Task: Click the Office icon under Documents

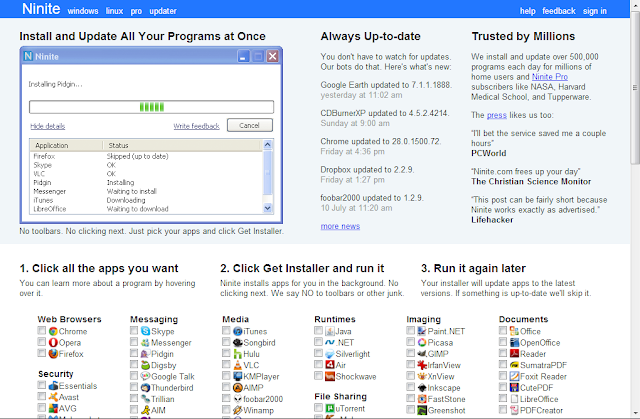Action: pos(514,331)
